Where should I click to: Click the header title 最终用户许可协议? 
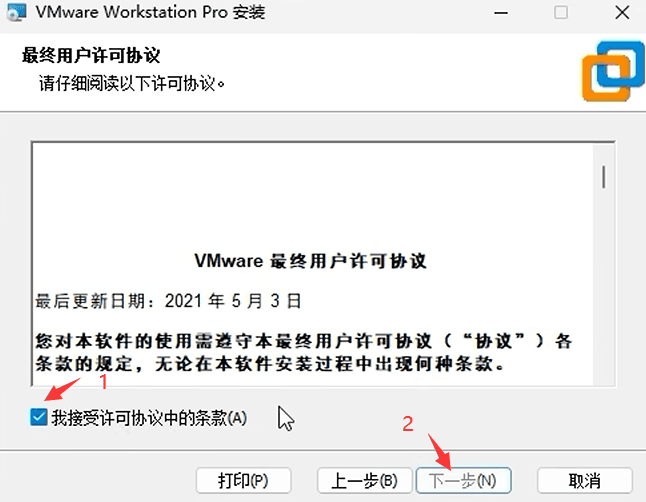coord(91,55)
